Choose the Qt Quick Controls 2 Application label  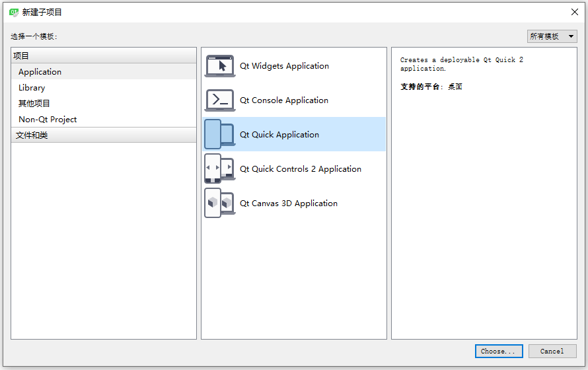tap(301, 168)
